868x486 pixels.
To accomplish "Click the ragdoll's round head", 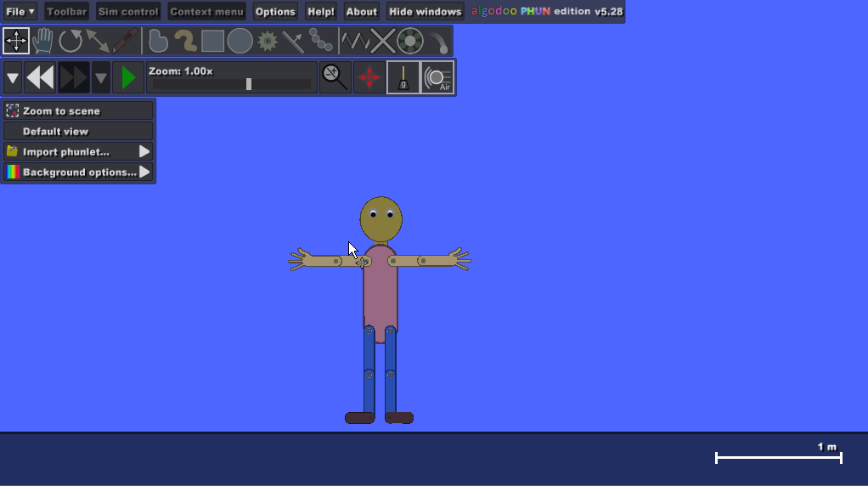I will tap(380, 219).
